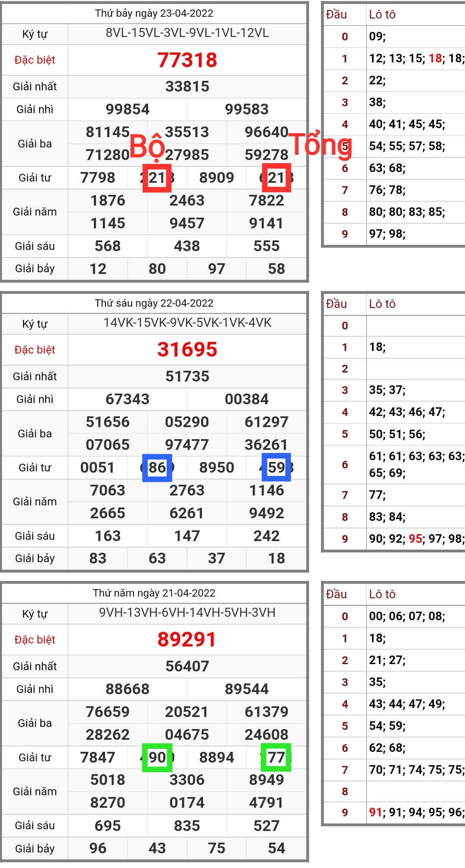Click sixth prize number 555

[x=267, y=246]
